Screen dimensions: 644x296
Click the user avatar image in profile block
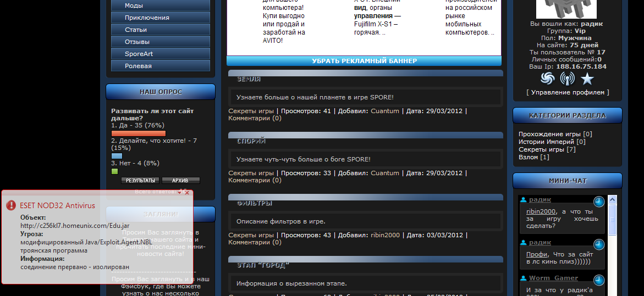(567, 8)
